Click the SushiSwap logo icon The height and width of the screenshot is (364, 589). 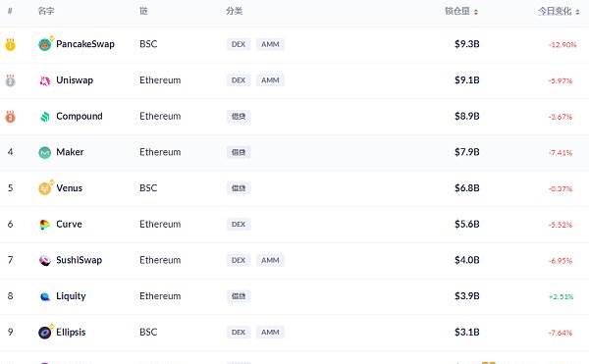(x=45, y=260)
